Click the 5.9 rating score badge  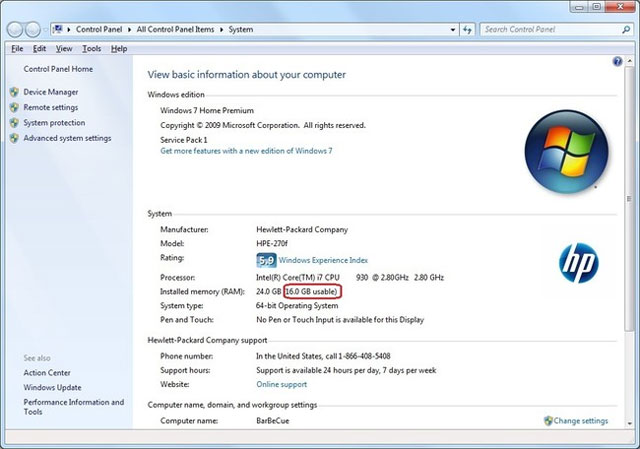coord(266,260)
